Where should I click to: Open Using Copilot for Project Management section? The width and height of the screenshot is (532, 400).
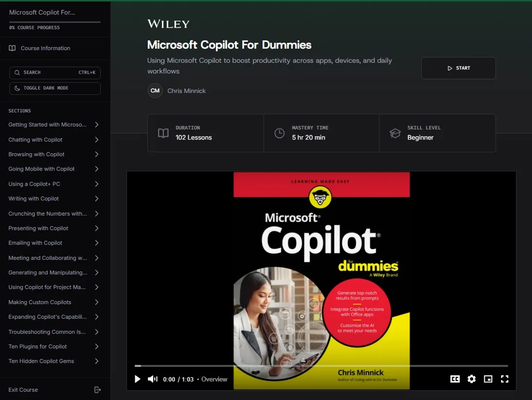(x=54, y=287)
